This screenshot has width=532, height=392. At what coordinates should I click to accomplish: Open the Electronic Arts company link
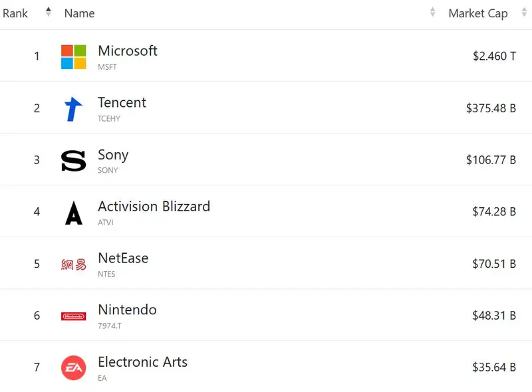point(142,362)
